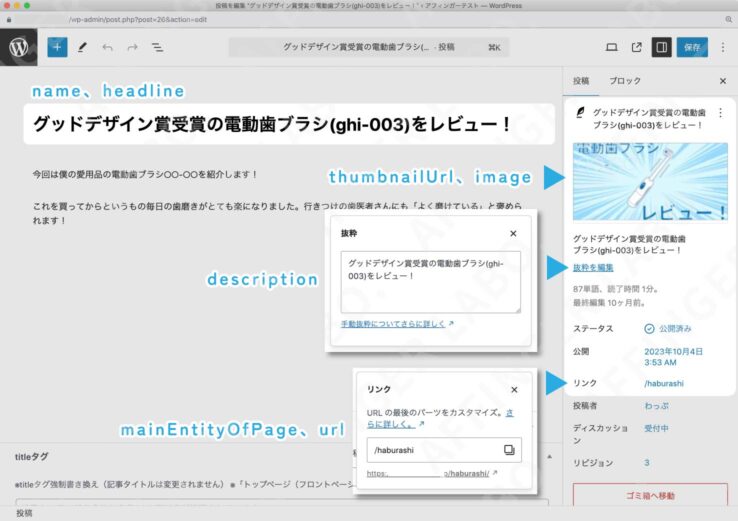The width and height of the screenshot is (738, 521).
Task: Switch to the ブロック tab
Action: [x=625, y=81]
